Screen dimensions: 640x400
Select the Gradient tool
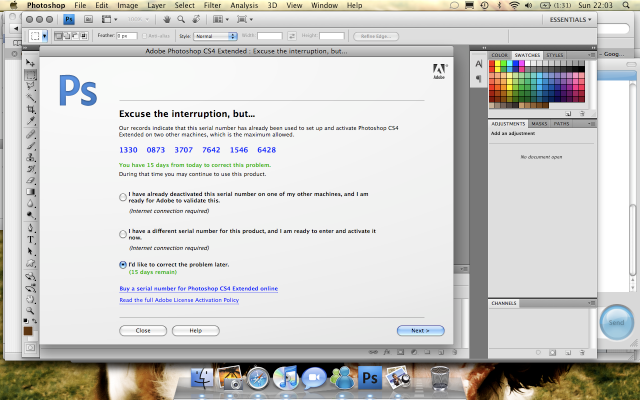point(30,191)
